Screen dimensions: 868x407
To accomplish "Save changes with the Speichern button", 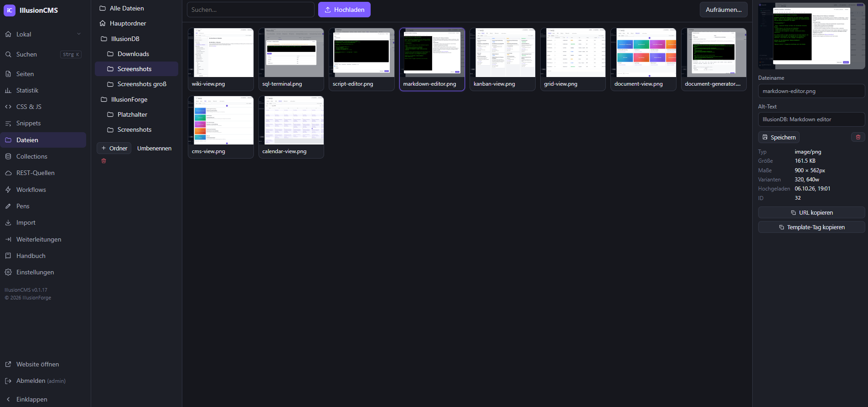I will pyautogui.click(x=779, y=137).
